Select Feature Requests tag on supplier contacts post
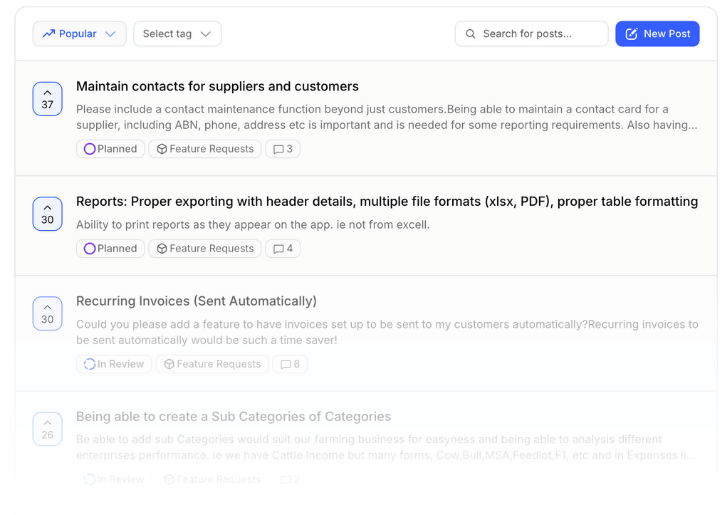The width and height of the screenshot is (726, 515). [x=205, y=149]
